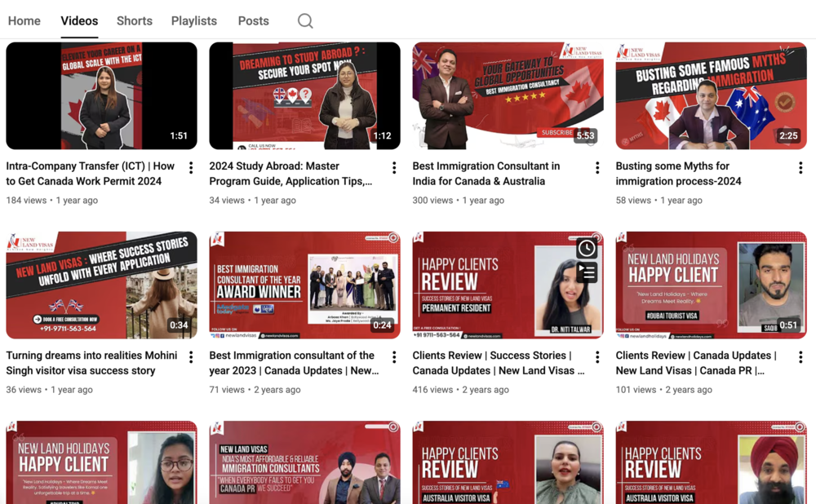
Task: Open options for Mohini Singh visitor visa video
Action: coord(191,357)
